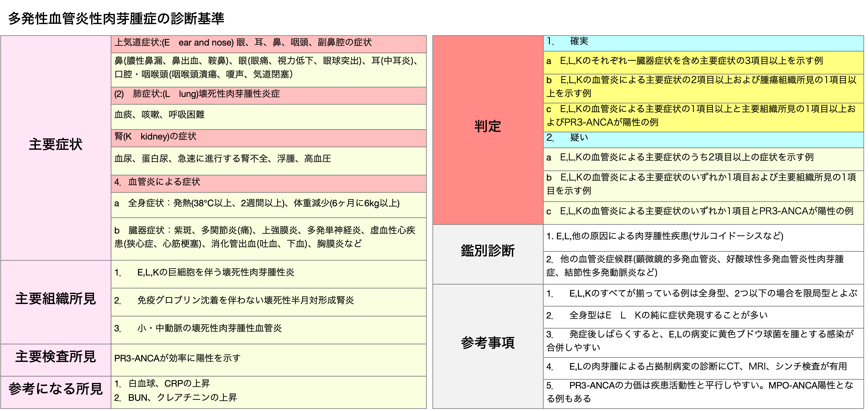Click the cell a 全身症状：発熱(38°C以上

click(269, 205)
